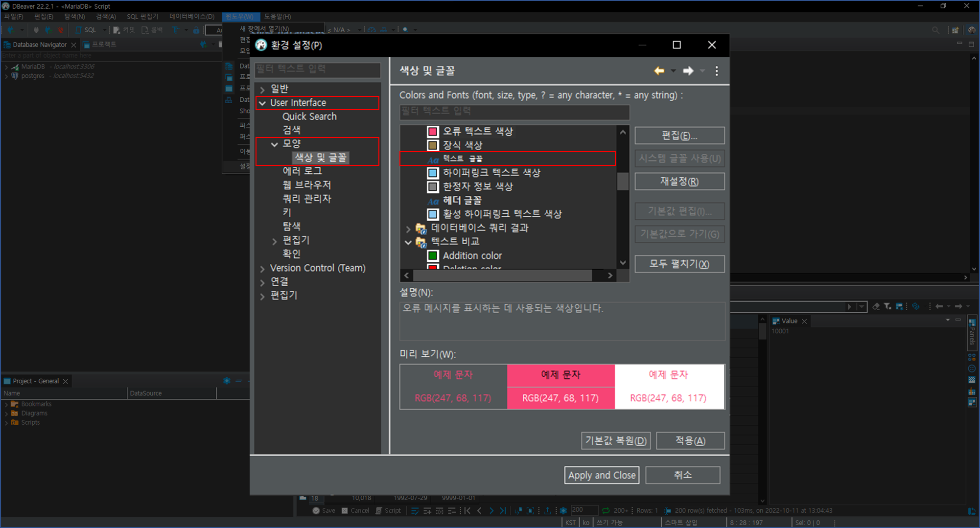Click the new connection plug icon in toolbar
980x528 pixels.
[11, 30]
